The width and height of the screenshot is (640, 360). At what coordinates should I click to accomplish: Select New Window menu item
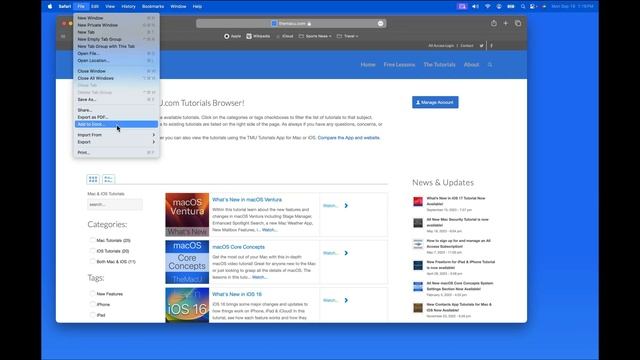coord(116,18)
